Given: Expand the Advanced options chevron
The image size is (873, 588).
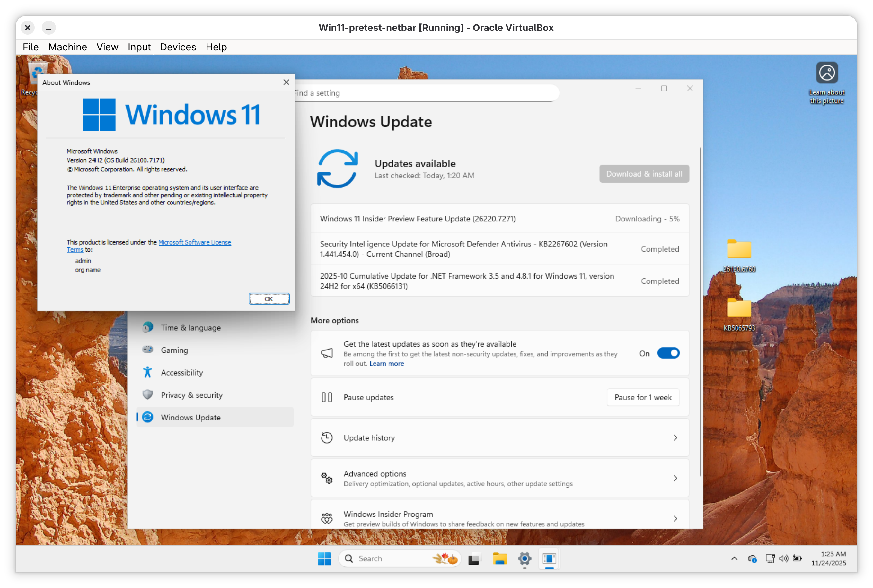Looking at the screenshot, I should [675, 478].
